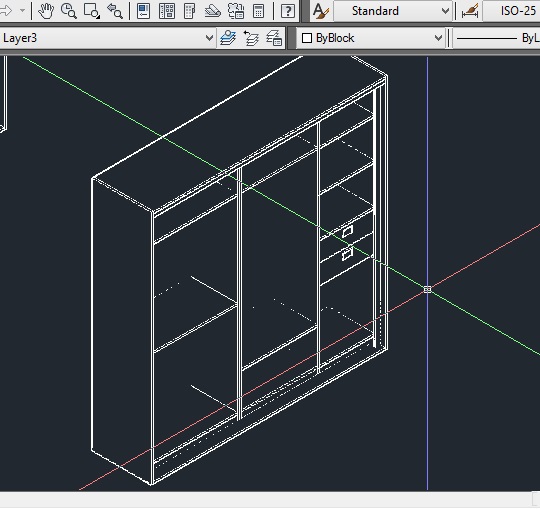Open Help with the question mark icon
This screenshot has width=540, height=509.
click(x=288, y=11)
